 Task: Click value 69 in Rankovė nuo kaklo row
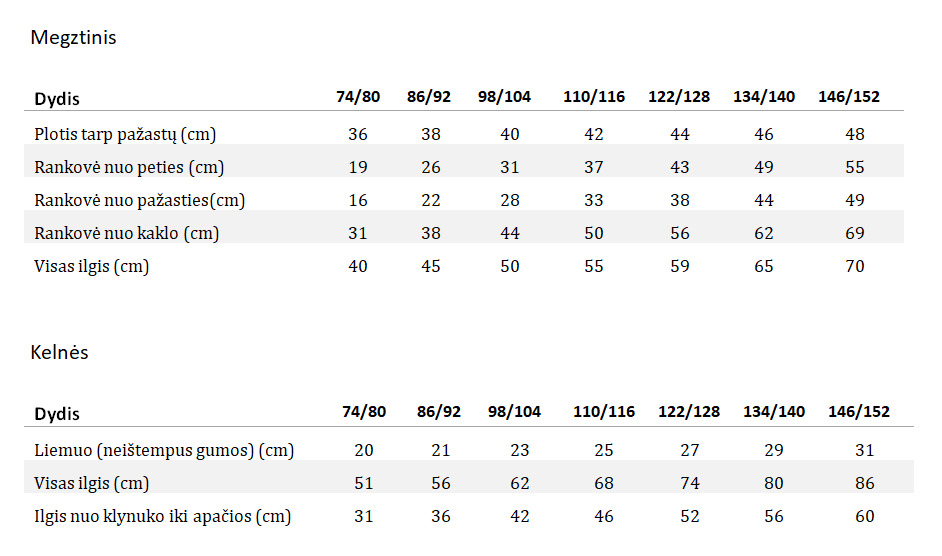pyautogui.click(x=855, y=233)
